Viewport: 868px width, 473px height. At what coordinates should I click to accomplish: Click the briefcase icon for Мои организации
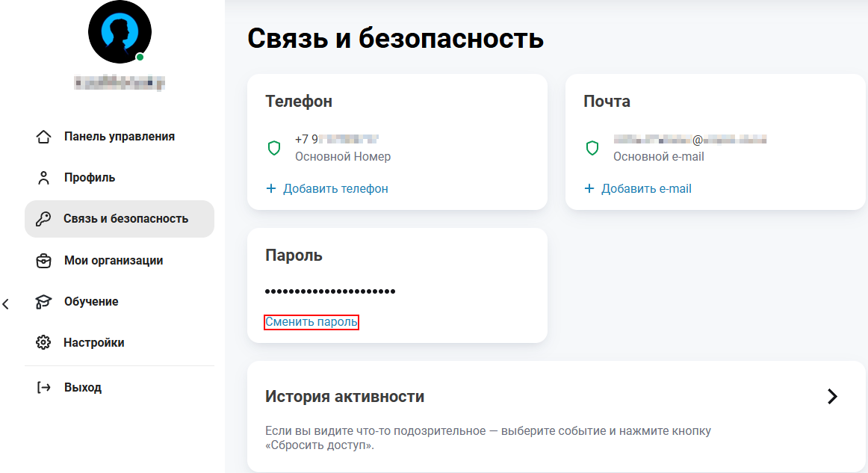pos(44,260)
